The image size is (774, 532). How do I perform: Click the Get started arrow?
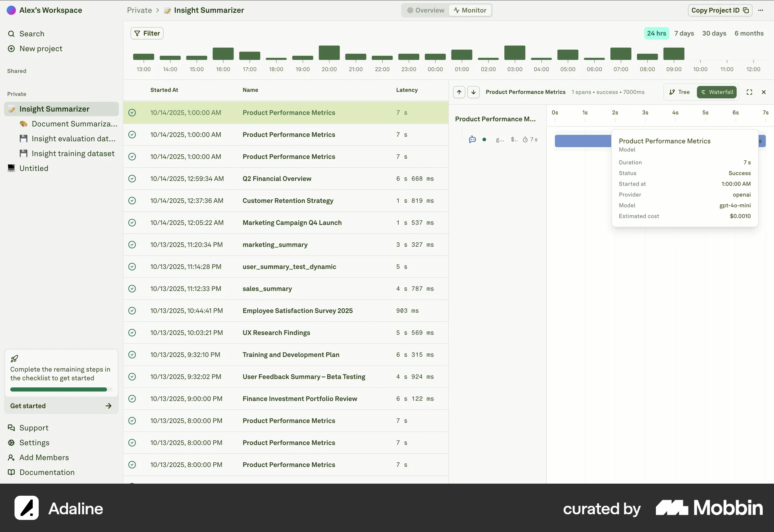pyautogui.click(x=108, y=406)
